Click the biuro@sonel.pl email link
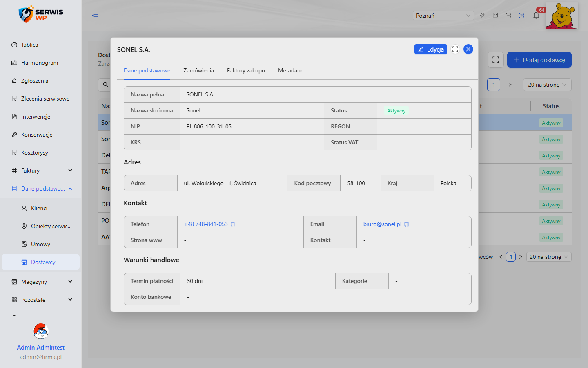This screenshot has height=368, width=588. tap(382, 224)
